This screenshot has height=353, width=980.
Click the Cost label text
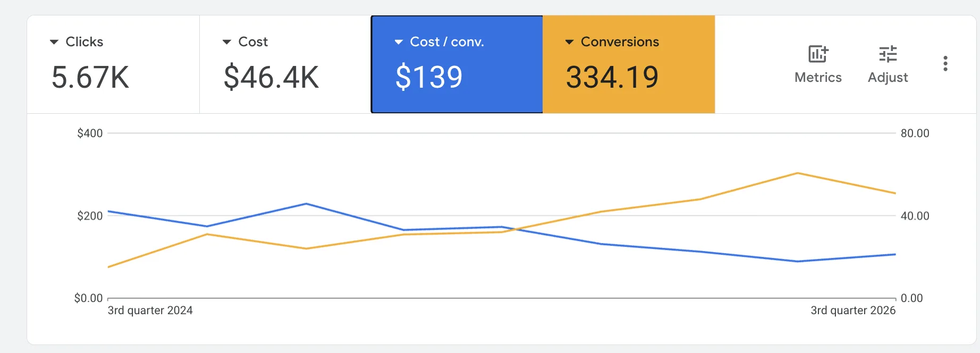253,42
